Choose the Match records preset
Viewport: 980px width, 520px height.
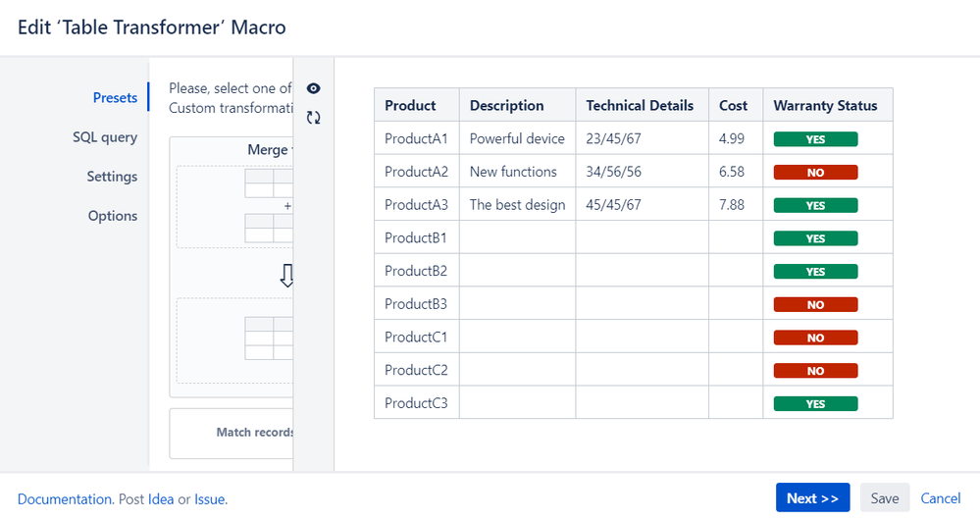click(233, 433)
